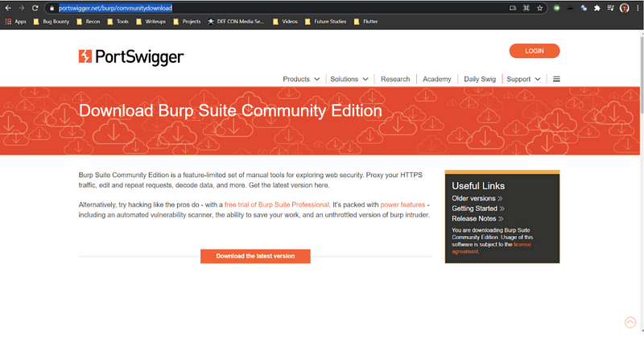644x343 pixels.
Task: Open the Research nav item
Action: point(395,79)
